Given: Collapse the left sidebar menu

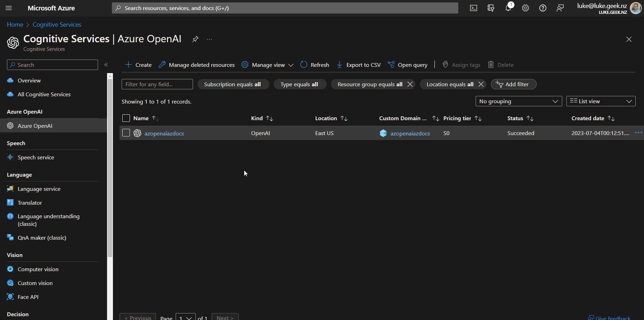Looking at the screenshot, I should pos(106,65).
